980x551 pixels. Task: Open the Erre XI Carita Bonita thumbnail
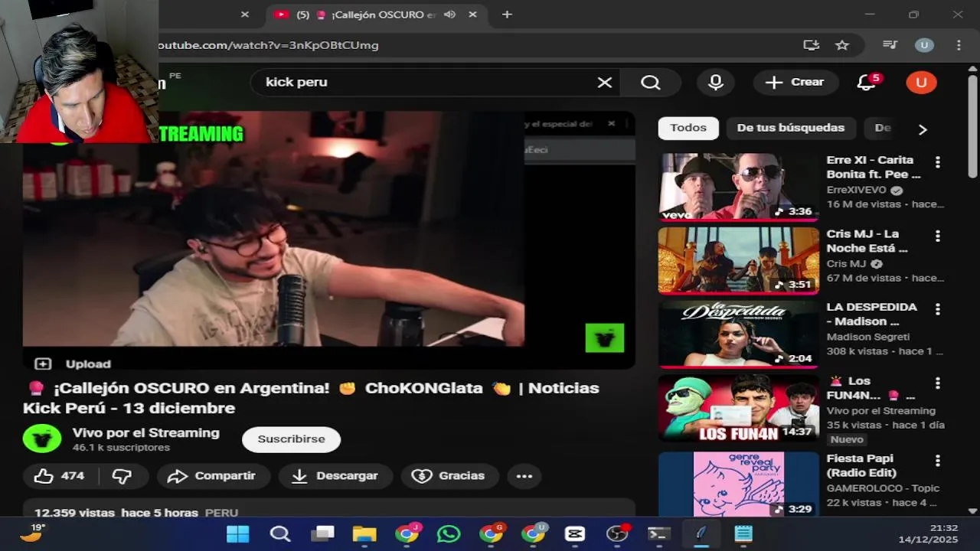click(738, 187)
